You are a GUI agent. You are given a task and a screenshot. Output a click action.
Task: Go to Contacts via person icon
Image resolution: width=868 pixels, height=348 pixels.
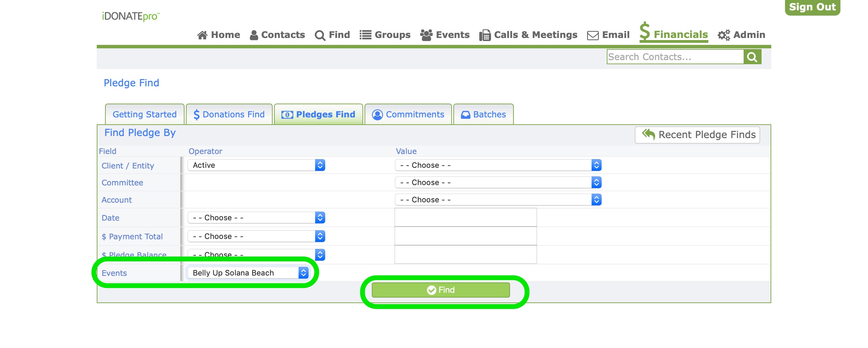tap(254, 35)
